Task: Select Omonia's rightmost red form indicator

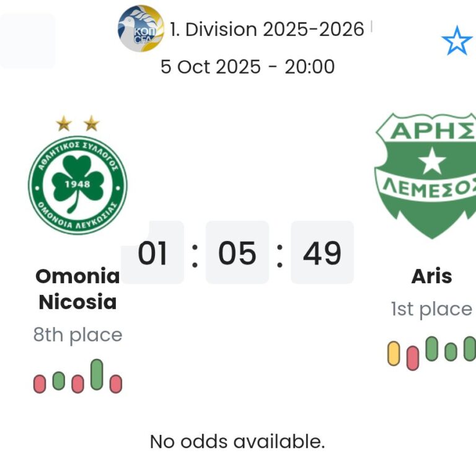Action: pyautogui.click(x=116, y=384)
